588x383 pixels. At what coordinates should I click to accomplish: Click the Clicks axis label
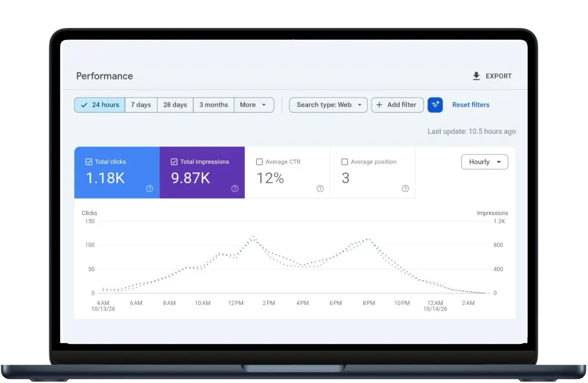(89, 213)
